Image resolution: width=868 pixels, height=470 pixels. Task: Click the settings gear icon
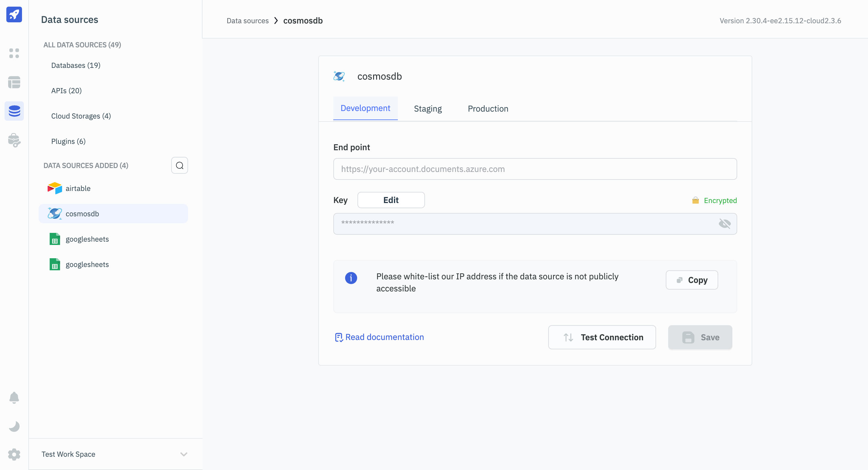coord(14,454)
